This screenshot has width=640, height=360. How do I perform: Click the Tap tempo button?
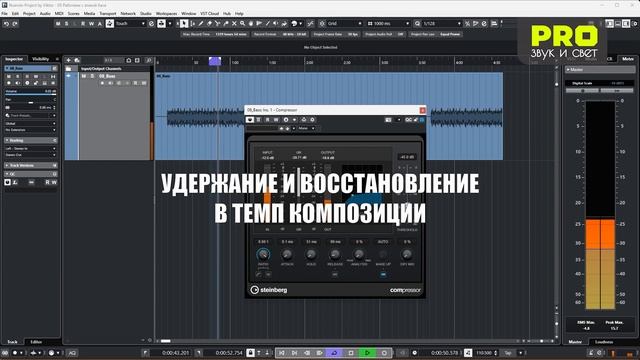pyautogui.click(x=508, y=353)
